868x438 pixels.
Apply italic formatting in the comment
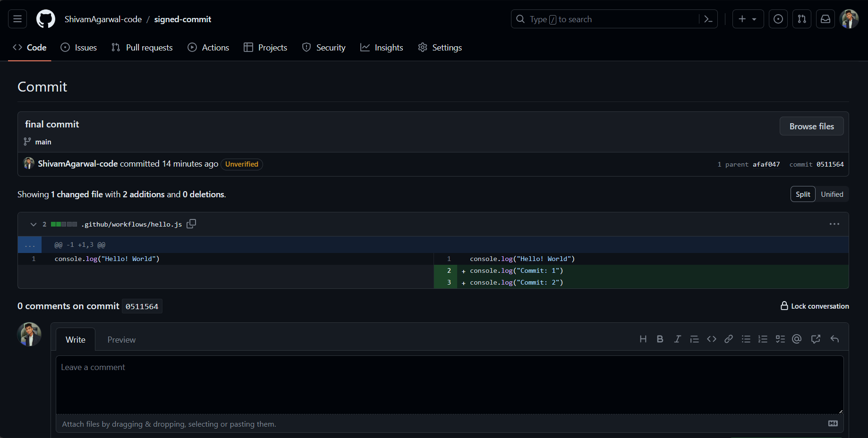click(677, 339)
